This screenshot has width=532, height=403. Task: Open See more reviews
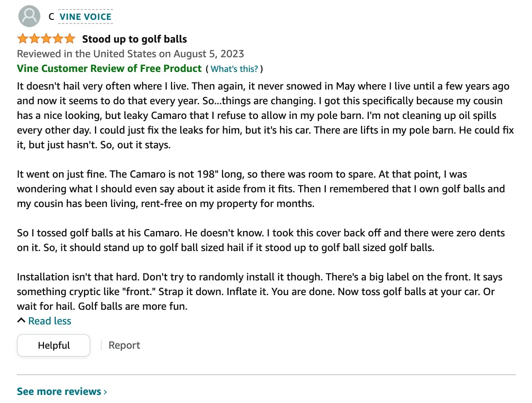[59, 392]
